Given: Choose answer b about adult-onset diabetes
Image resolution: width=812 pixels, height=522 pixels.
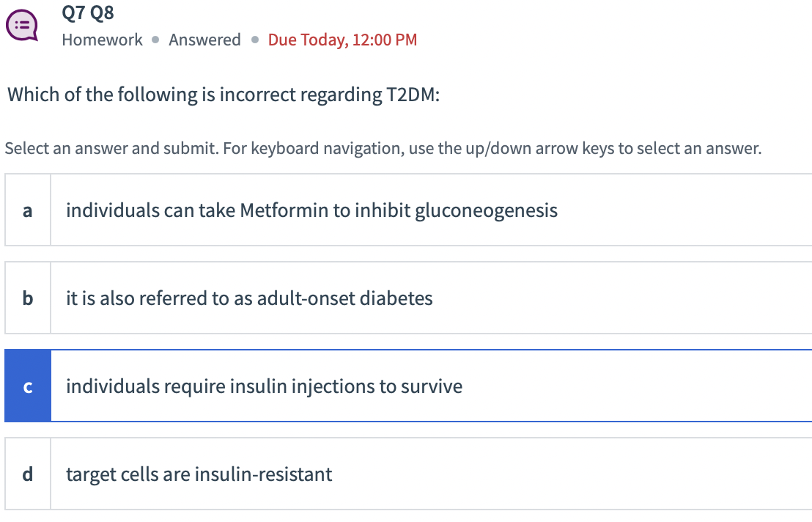Looking at the screenshot, I should coord(408,298).
